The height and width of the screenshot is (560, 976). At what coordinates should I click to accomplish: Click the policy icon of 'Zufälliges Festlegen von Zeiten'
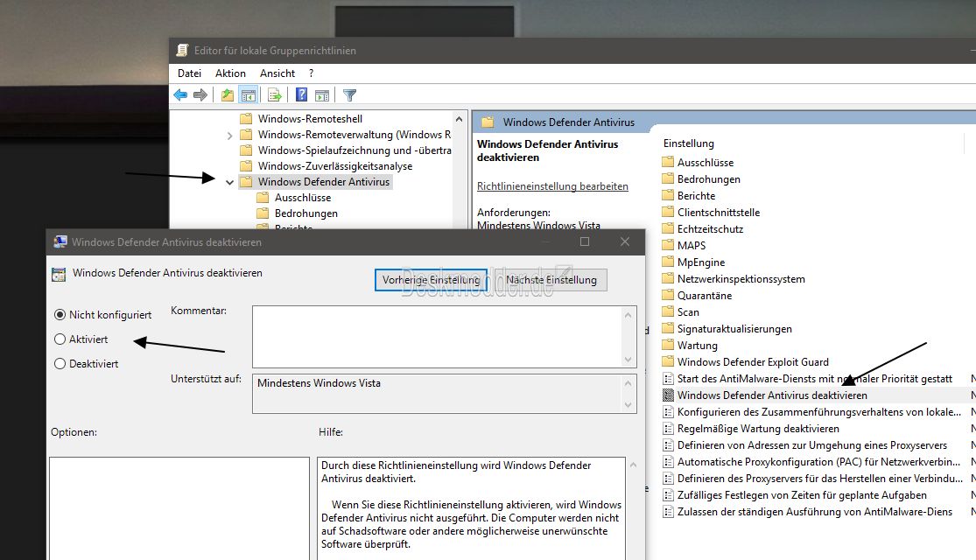coord(668,494)
